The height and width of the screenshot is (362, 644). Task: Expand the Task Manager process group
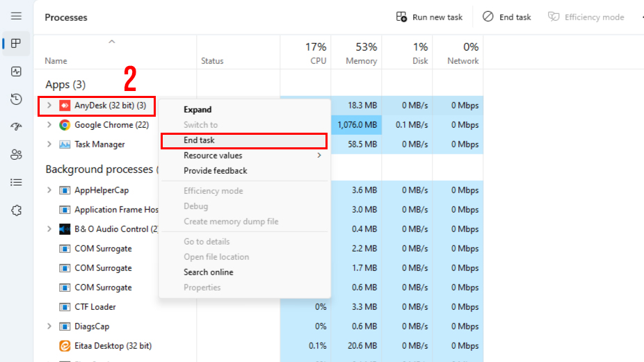[49, 145]
